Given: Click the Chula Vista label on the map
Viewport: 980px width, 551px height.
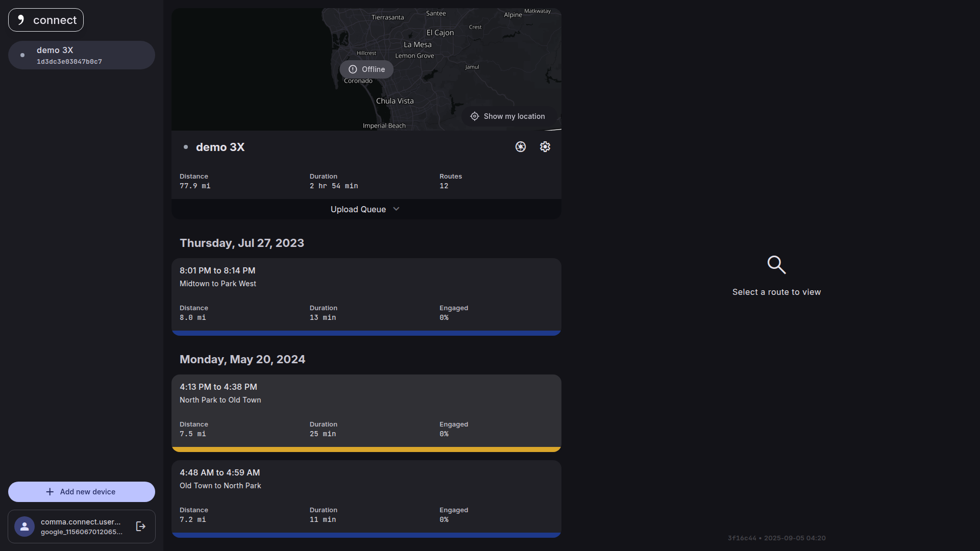Looking at the screenshot, I should tap(395, 101).
